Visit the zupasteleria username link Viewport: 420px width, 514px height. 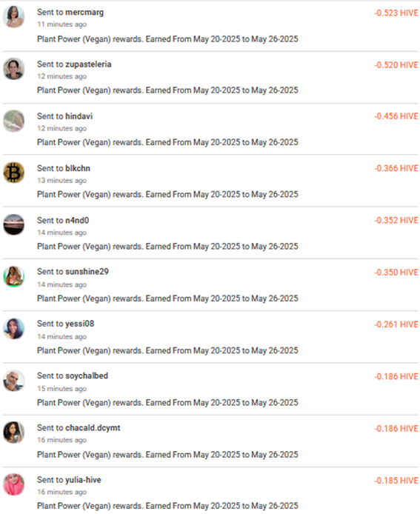[x=88, y=64]
